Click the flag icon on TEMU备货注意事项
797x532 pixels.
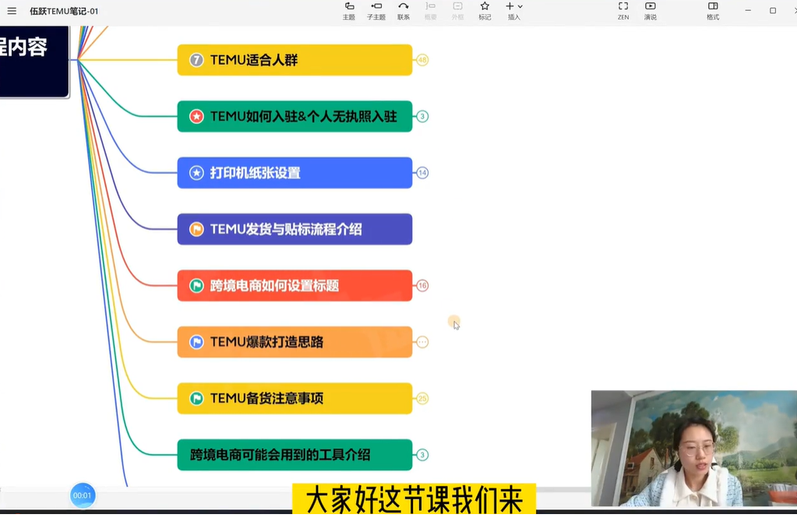click(x=196, y=398)
